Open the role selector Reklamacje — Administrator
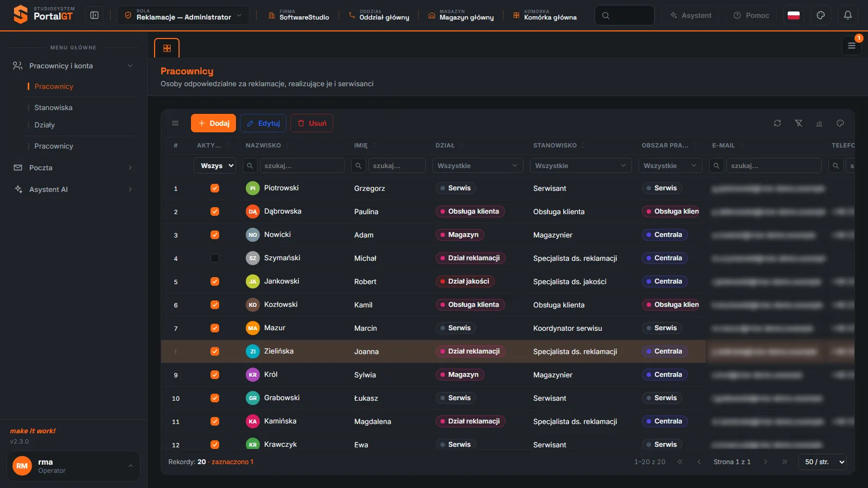The width and height of the screenshot is (868, 488). (x=183, y=15)
